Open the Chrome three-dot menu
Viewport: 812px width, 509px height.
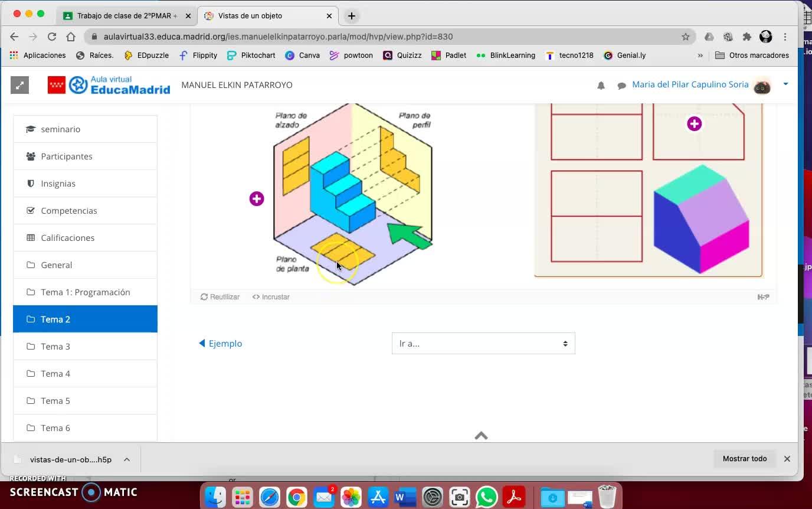click(785, 37)
